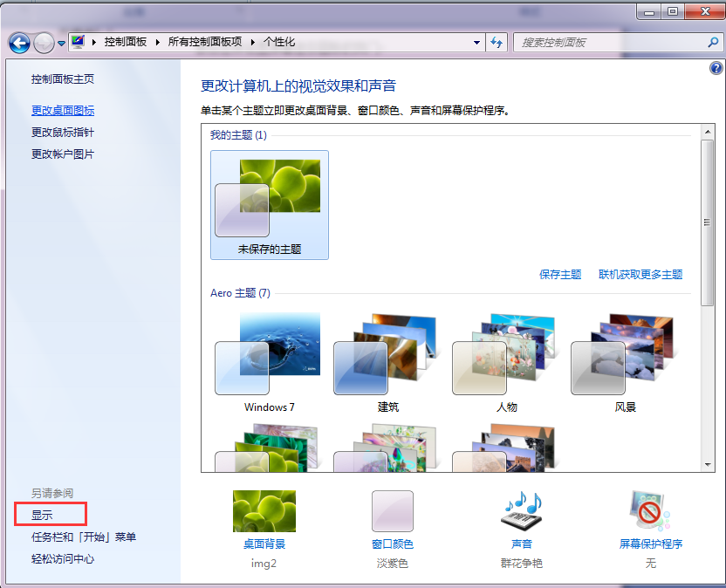Open 任务栏和「开始」菜单 link

click(84, 537)
